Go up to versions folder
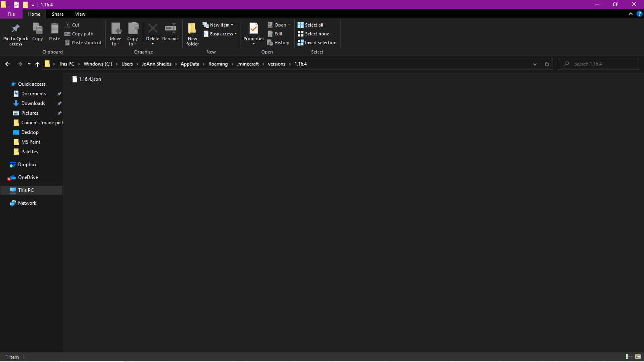This screenshot has height=362, width=644. point(37,64)
